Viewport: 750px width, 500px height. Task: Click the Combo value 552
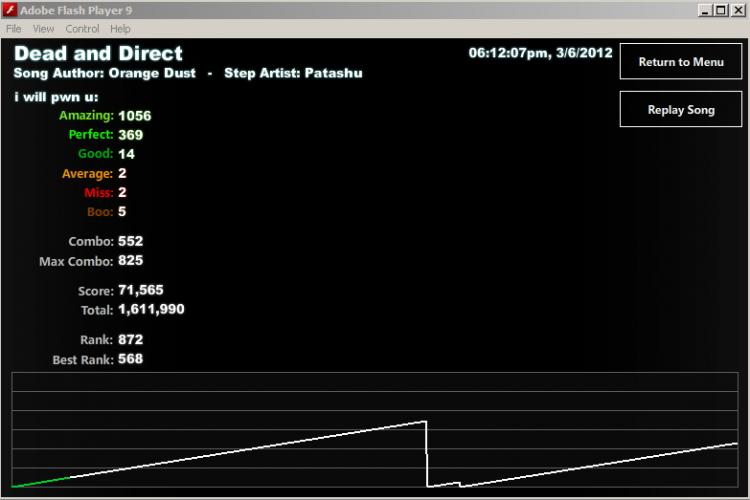coord(131,241)
